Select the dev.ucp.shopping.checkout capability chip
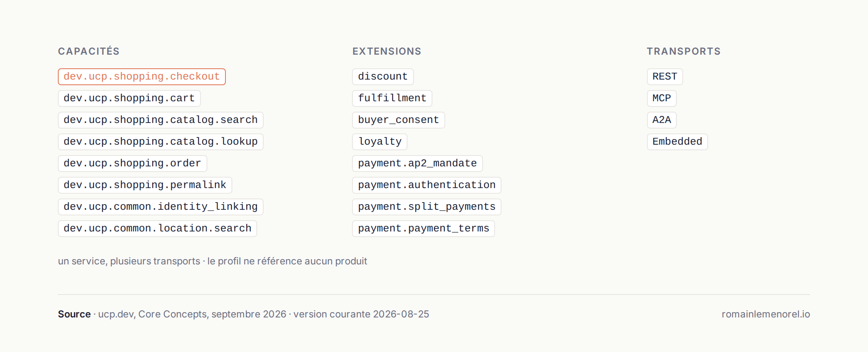 pos(141,76)
